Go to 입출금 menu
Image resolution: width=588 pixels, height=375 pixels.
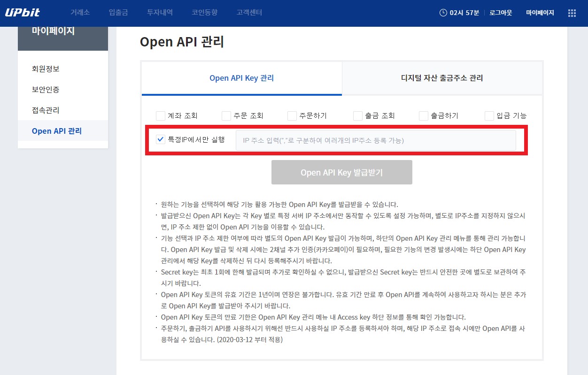(x=118, y=13)
